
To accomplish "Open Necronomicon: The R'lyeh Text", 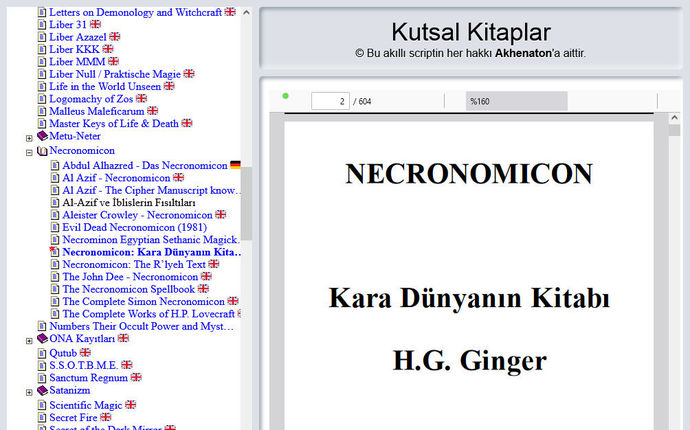I will click(x=134, y=264).
